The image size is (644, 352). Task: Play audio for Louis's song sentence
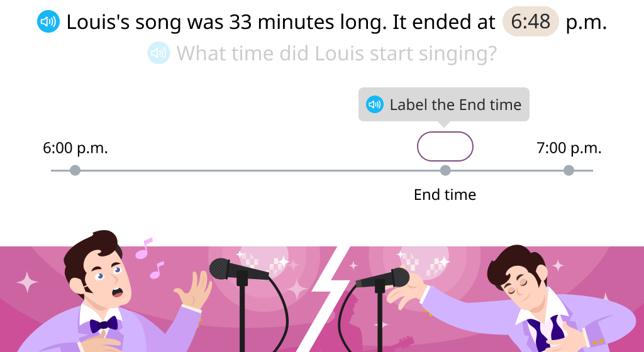48,22
